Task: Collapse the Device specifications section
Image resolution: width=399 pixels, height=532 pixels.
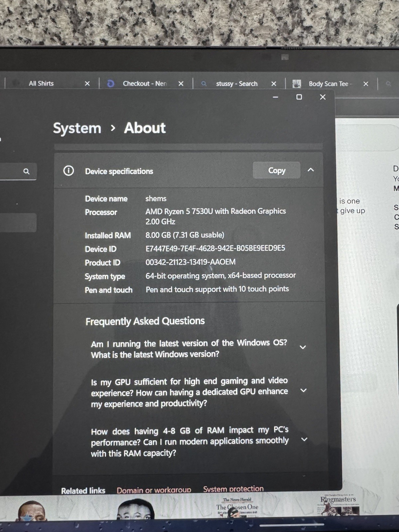Action: tap(311, 170)
